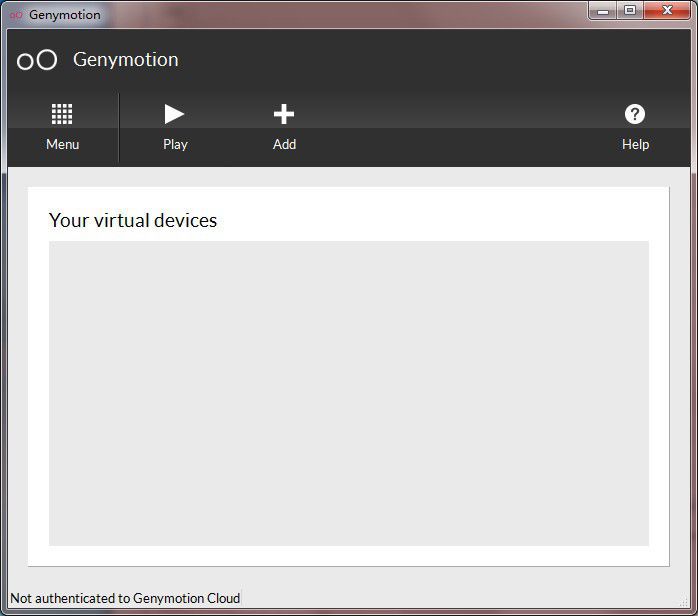The image size is (698, 616).
Task: Click inside the empty virtual devices list
Action: tap(348, 393)
